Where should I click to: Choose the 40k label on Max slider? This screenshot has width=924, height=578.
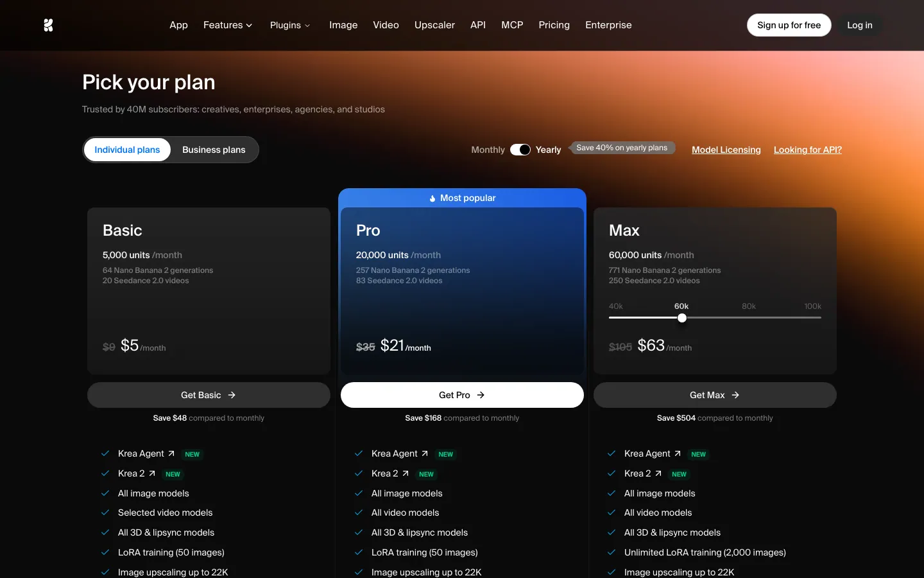coord(616,306)
